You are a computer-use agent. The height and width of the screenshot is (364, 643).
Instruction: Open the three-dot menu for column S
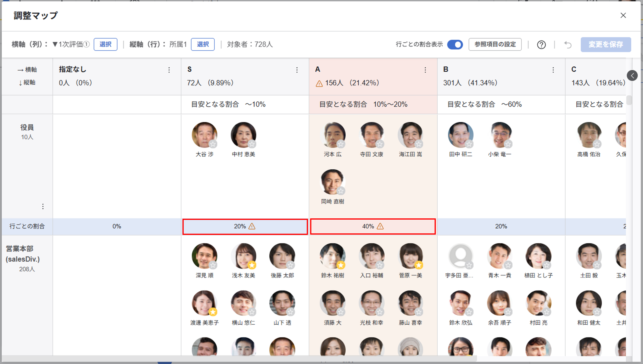click(297, 70)
